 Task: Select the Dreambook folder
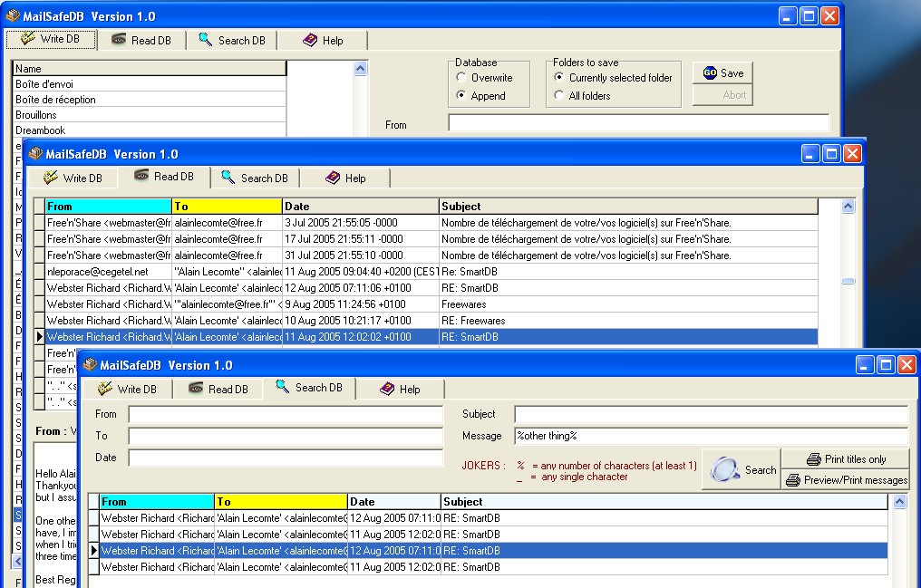[x=150, y=130]
